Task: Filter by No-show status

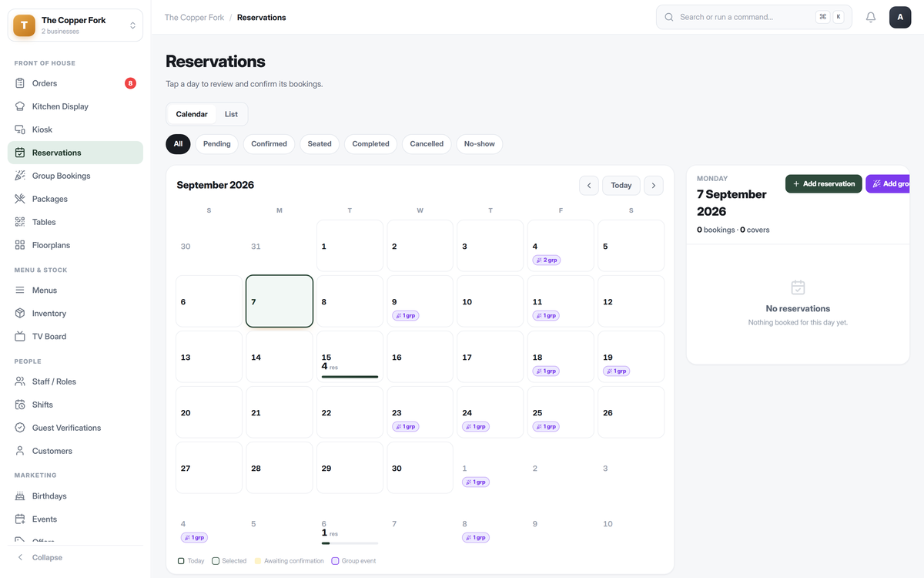Action: 480,144
